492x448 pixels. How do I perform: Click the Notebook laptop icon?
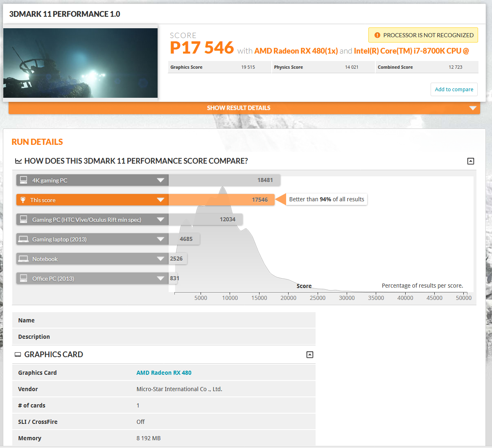coord(24,259)
